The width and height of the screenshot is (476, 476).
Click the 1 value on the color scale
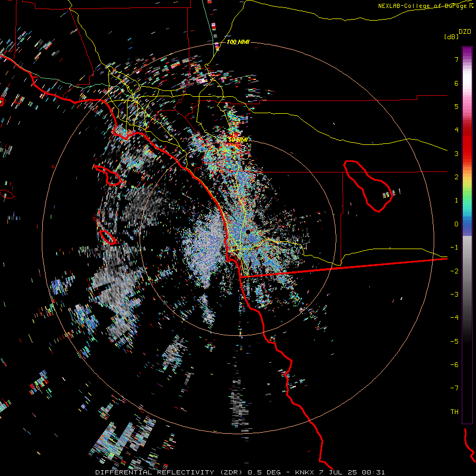(x=456, y=200)
